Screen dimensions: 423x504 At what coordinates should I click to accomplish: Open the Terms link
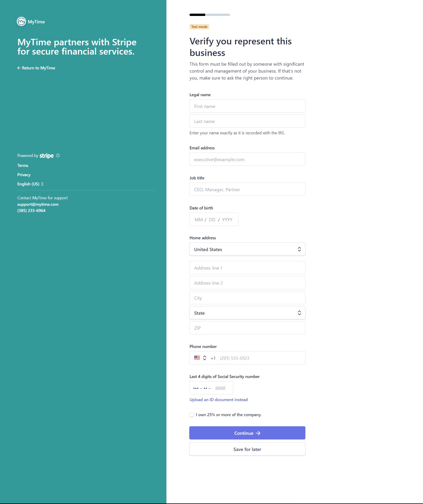[23, 166]
